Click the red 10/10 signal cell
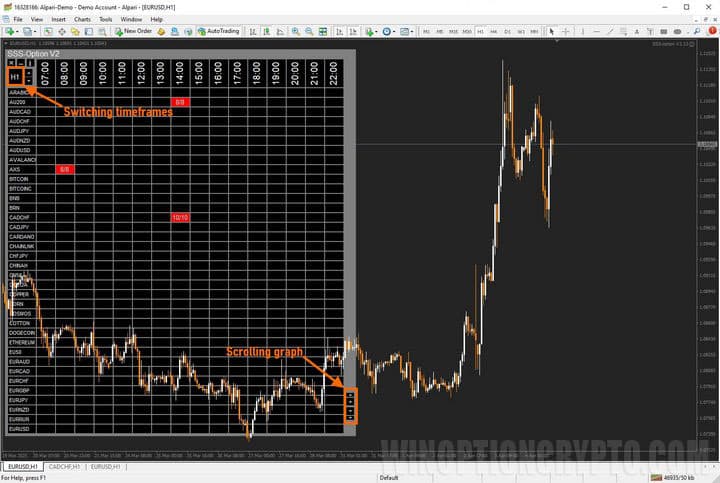 180,217
